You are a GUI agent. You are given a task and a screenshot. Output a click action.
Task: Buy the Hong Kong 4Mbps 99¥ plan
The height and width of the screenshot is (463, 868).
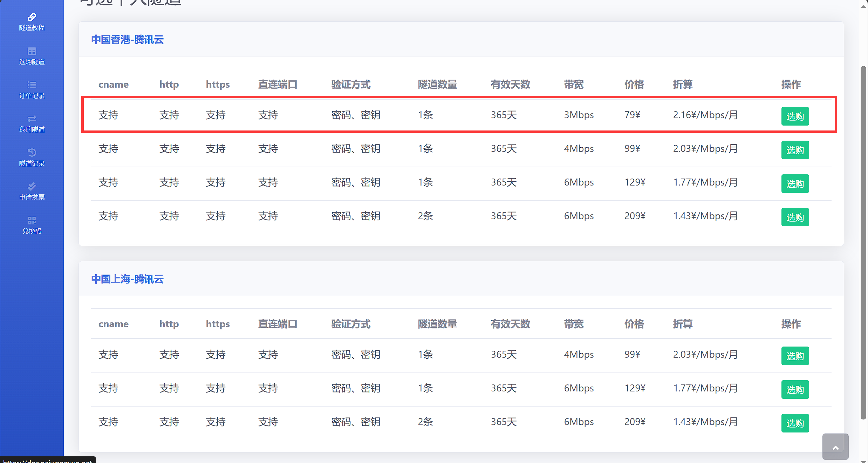pos(795,150)
